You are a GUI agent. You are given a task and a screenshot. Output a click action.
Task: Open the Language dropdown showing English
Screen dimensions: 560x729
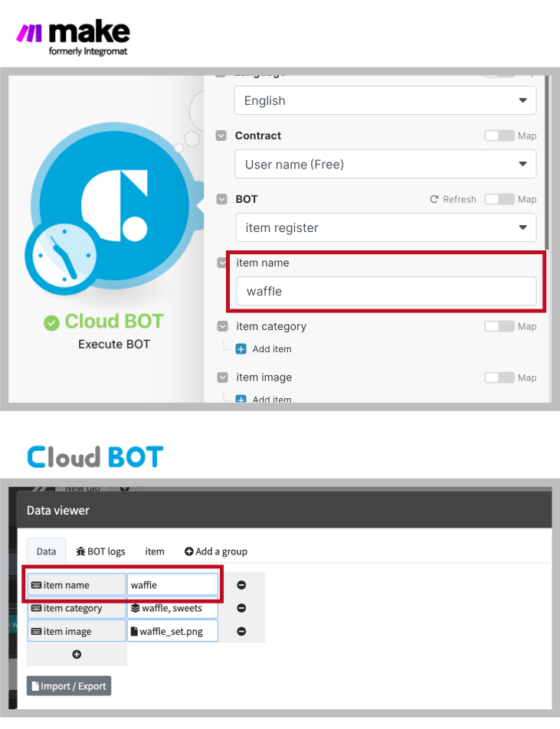385,100
